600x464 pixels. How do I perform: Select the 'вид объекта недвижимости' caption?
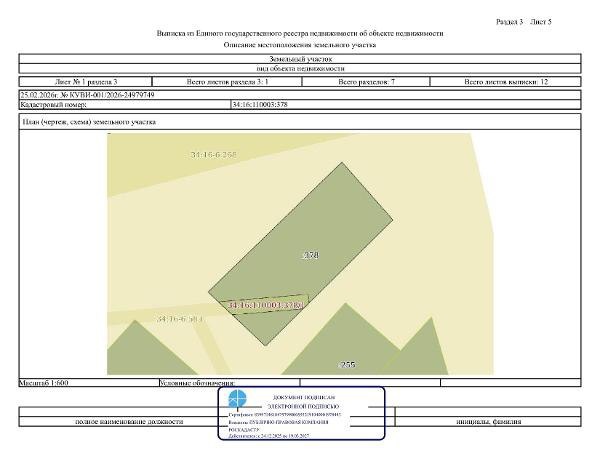coord(300,68)
